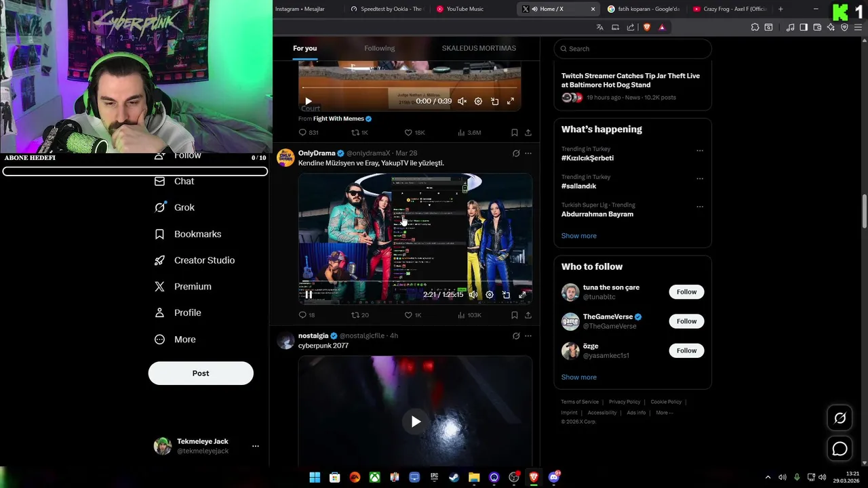The width and height of the screenshot is (868, 488).
Task: Ask Grok about the nostalgia post
Action: (516, 336)
